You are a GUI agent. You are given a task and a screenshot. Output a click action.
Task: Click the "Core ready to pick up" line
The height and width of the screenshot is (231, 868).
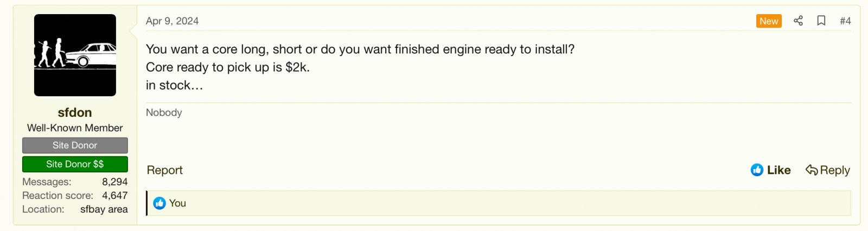227,67
